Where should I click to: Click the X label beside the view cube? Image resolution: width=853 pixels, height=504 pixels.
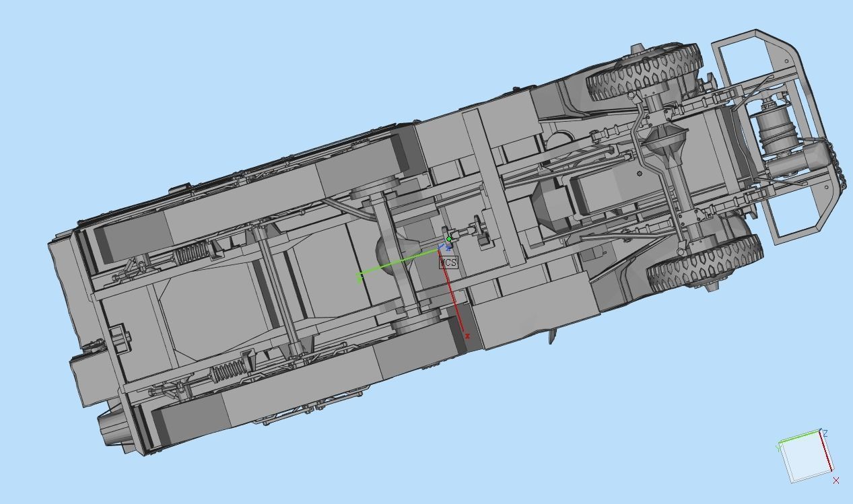(x=836, y=480)
